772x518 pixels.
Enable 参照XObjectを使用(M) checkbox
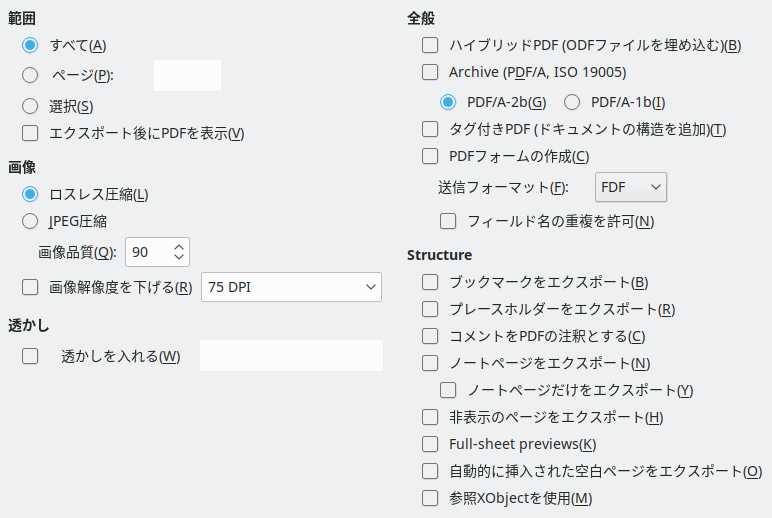430,498
